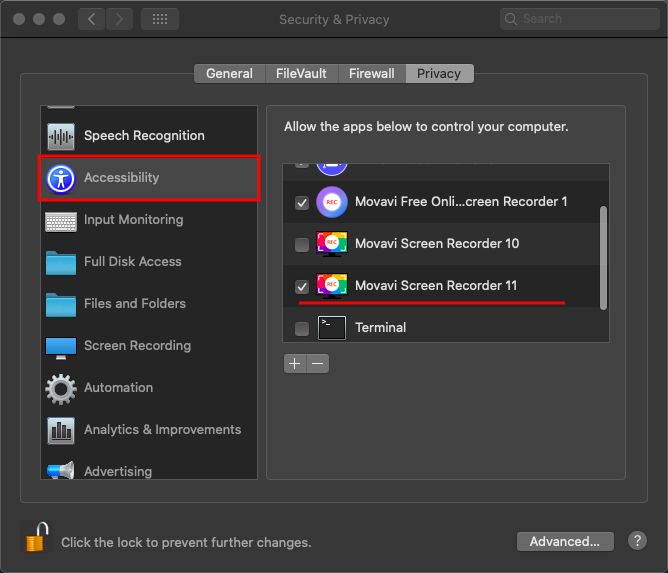Click the Input Monitoring keyboard icon
Viewport: 668px width, 573px height.
(61, 222)
